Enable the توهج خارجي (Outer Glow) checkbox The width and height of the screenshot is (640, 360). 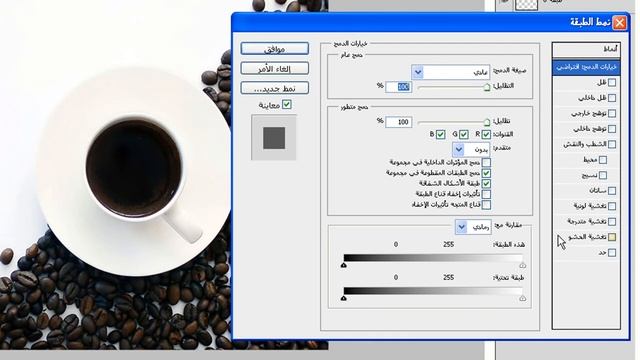click(x=612, y=113)
